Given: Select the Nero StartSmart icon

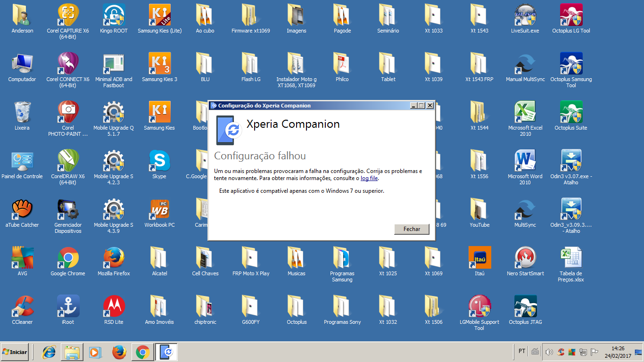Looking at the screenshot, I should 525,257.
